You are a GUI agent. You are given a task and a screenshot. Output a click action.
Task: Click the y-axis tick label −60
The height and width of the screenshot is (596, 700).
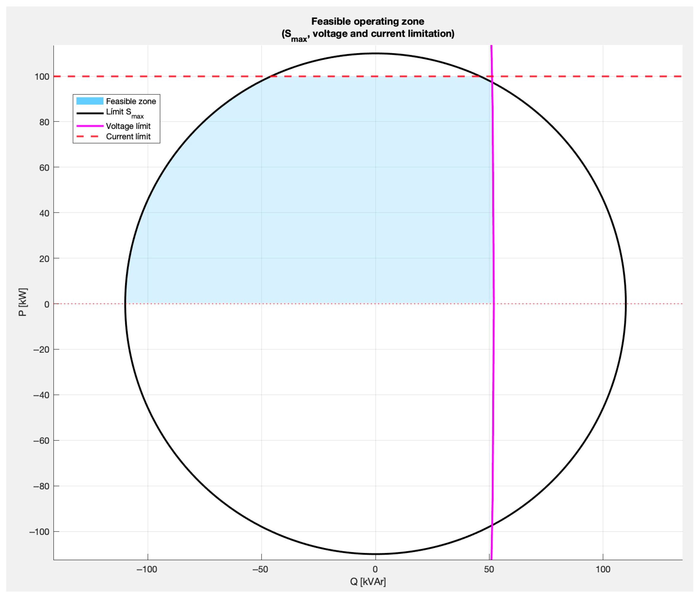41,441
